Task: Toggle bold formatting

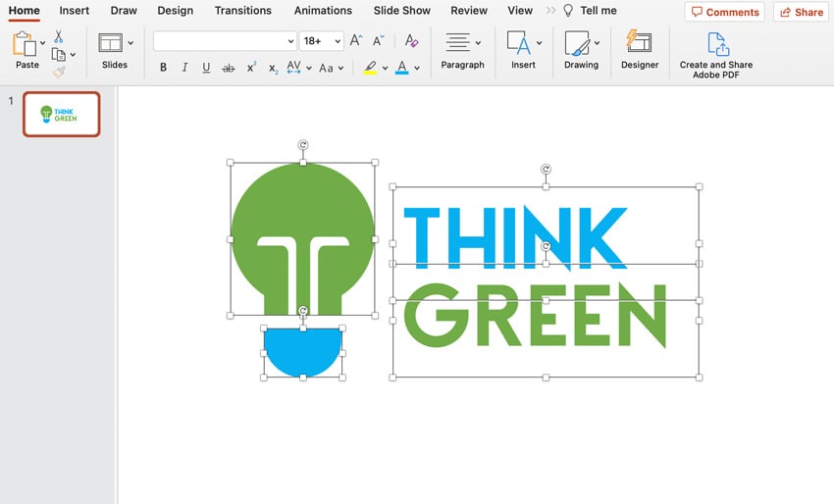Action: pyautogui.click(x=163, y=68)
